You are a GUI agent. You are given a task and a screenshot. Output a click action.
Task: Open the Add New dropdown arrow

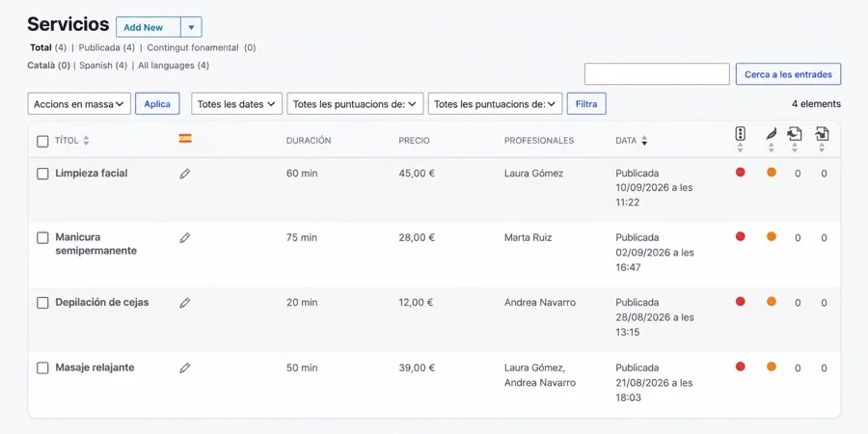(x=192, y=27)
